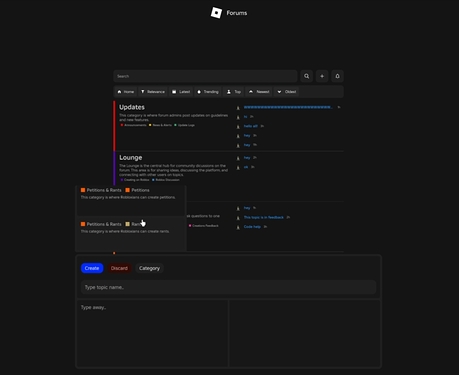Sort topics by Relevance

click(156, 92)
